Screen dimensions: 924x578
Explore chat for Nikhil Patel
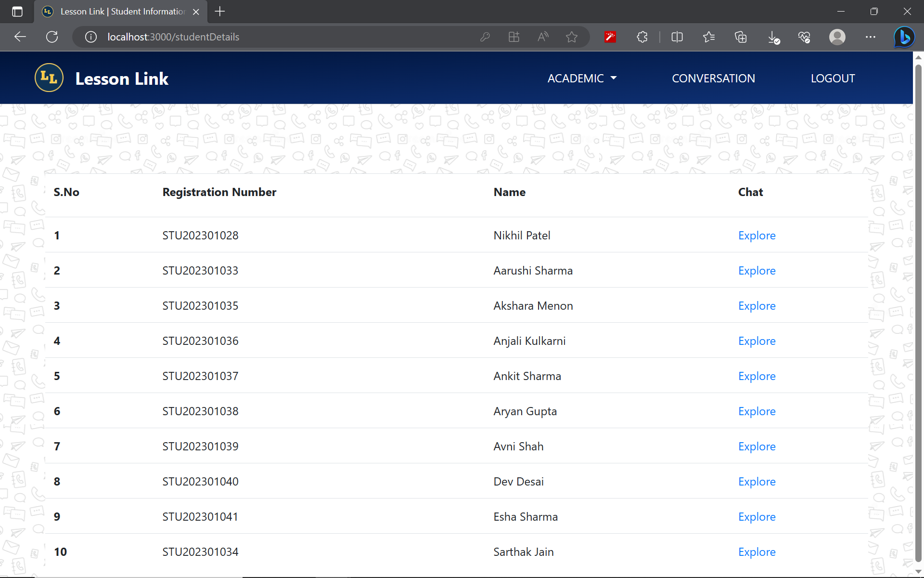(757, 236)
